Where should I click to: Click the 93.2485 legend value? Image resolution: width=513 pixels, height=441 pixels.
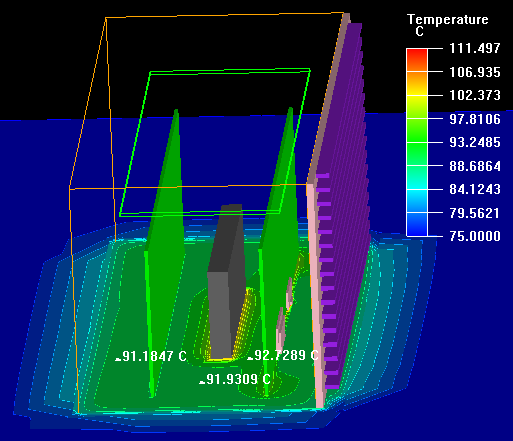tap(475, 143)
